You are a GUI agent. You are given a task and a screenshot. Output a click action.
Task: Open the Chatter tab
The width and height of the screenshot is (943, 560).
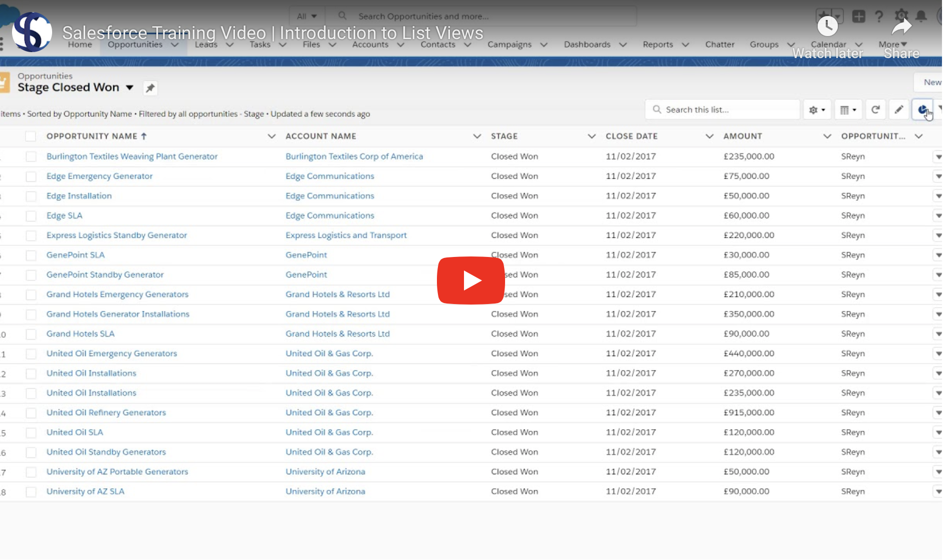[x=720, y=45]
